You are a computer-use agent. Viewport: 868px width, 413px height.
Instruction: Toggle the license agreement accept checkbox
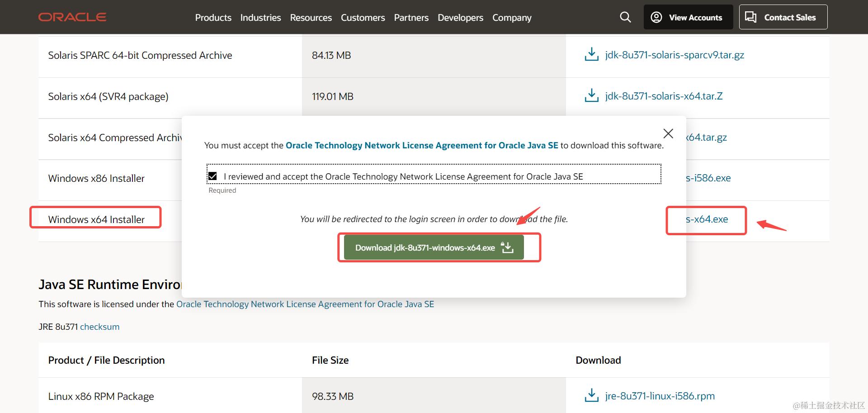pyautogui.click(x=212, y=176)
